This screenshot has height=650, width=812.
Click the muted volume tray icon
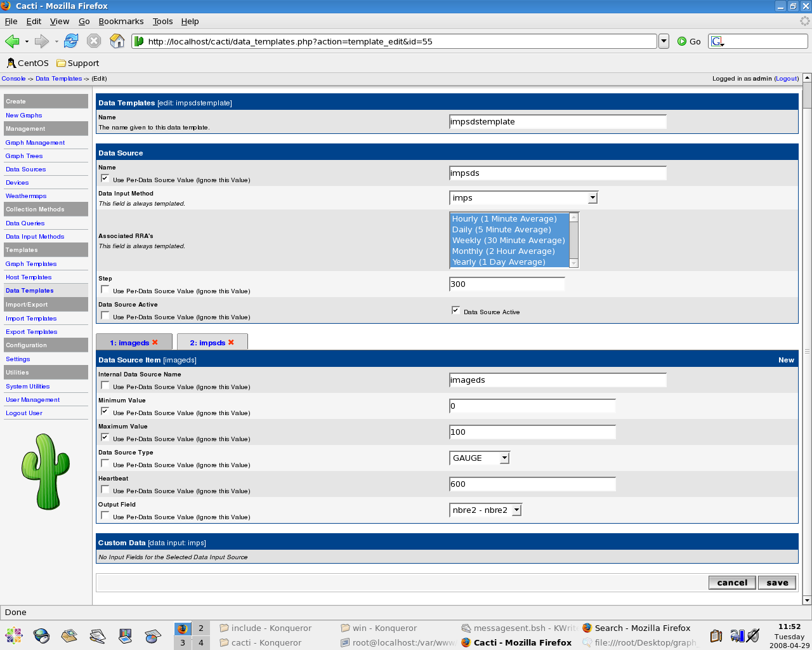tap(753, 635)
